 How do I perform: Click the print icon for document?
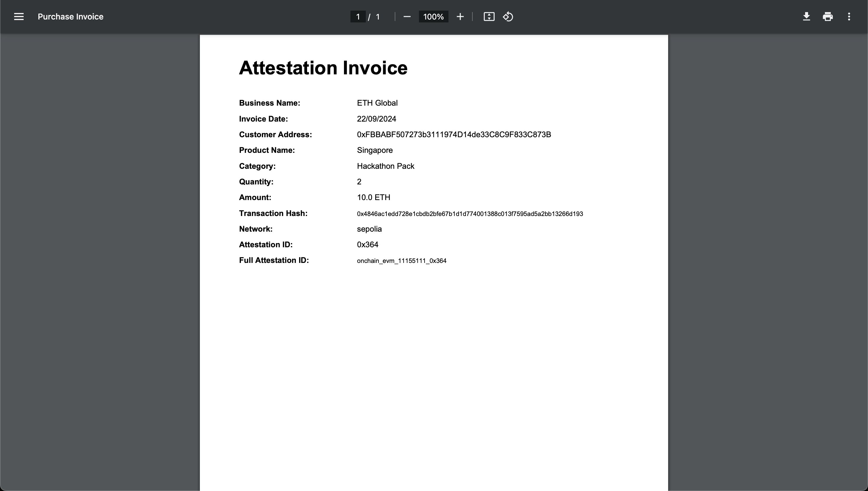point(828,17)
